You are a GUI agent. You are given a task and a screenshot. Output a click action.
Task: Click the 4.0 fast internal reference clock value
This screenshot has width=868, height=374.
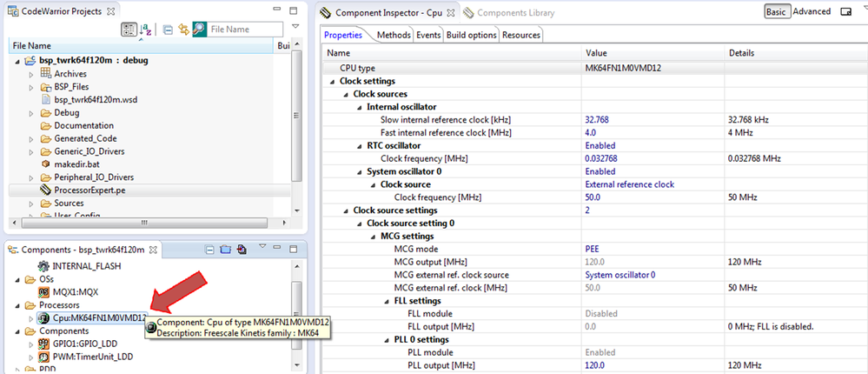pos(591,133)
